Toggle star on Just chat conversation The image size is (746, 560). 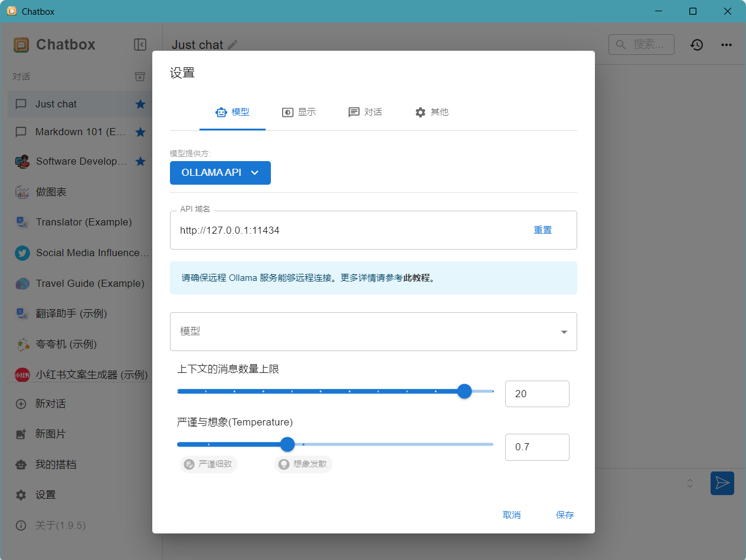point(140,104)
